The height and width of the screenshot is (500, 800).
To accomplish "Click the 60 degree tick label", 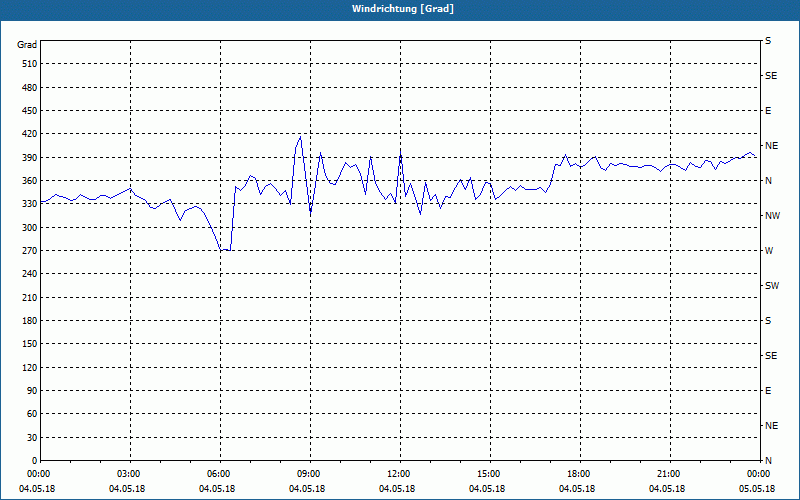I will pos(32,414).
